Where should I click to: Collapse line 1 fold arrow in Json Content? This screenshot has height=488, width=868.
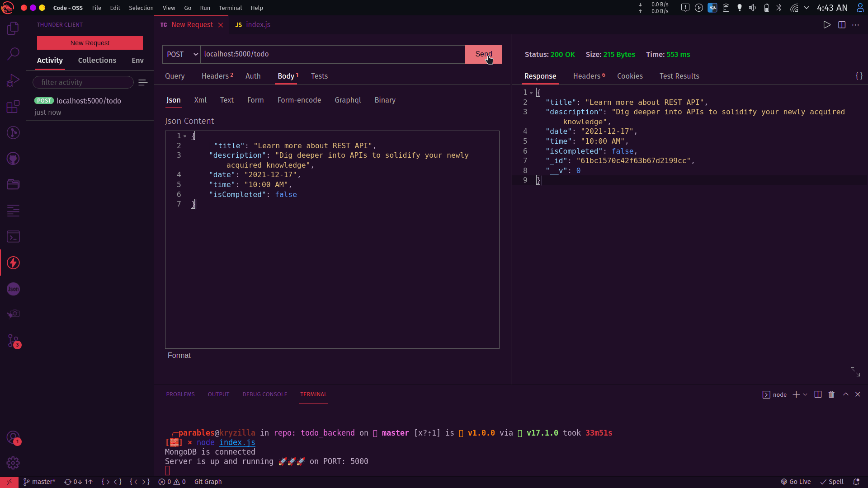point(185,136)
